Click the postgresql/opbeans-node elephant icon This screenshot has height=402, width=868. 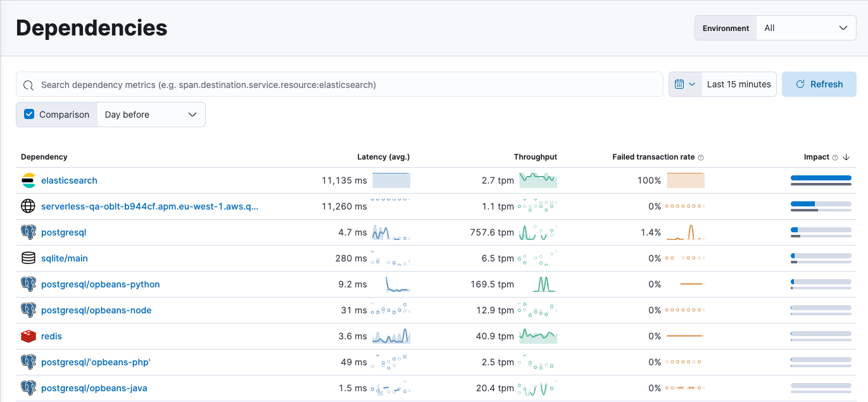(x=28, y=310)
